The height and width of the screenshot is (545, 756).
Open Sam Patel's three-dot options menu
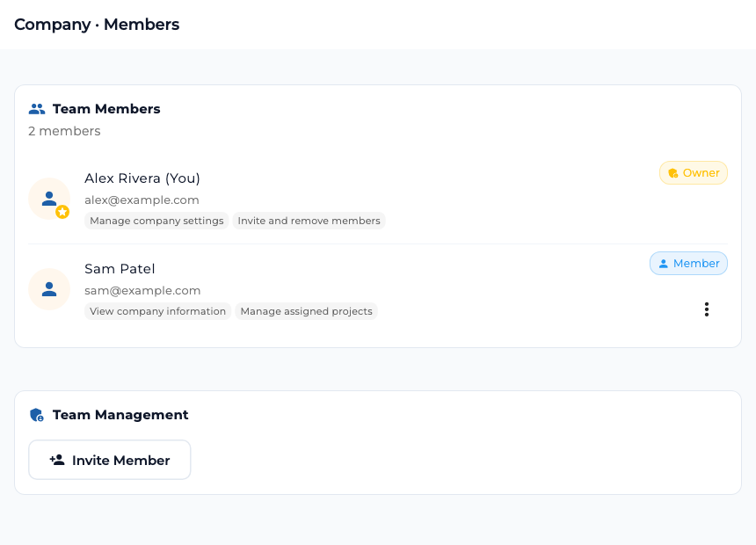point(707,309)
